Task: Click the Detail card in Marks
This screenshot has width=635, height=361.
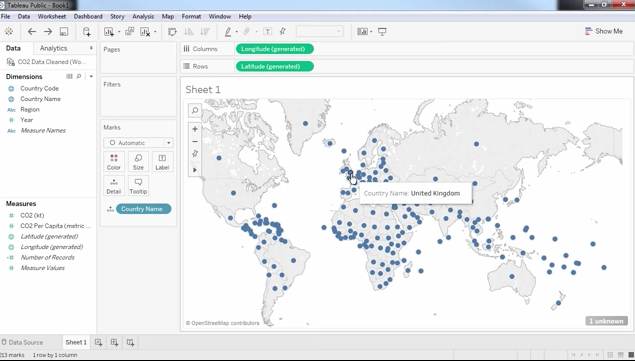Action: tap(114, 186)
